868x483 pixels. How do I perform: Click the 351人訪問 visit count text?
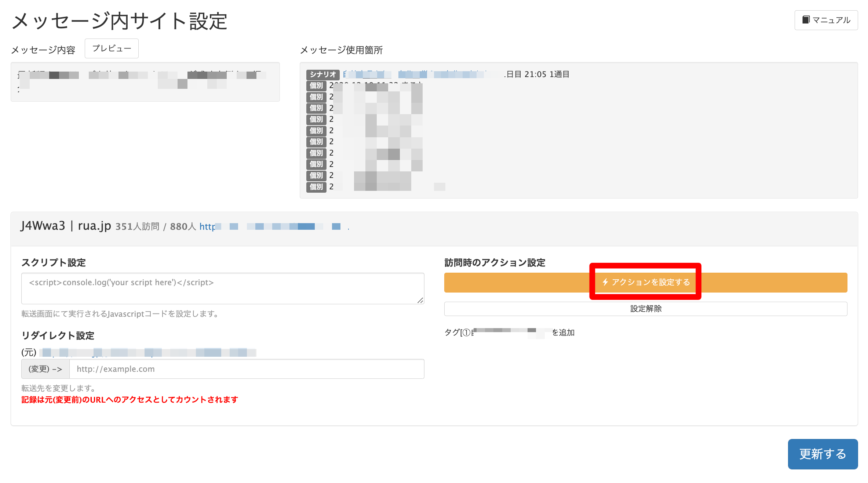[x=138, y=227]
